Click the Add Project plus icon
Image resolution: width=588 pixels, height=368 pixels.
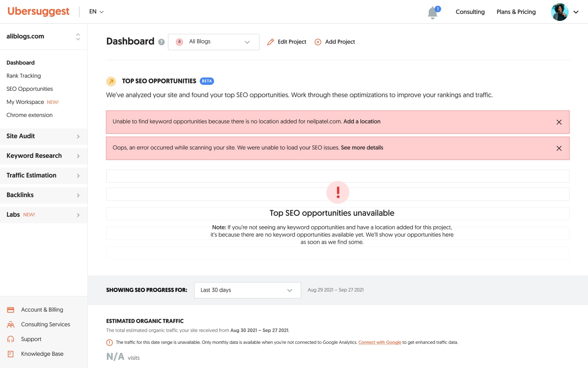pos(318,42)
